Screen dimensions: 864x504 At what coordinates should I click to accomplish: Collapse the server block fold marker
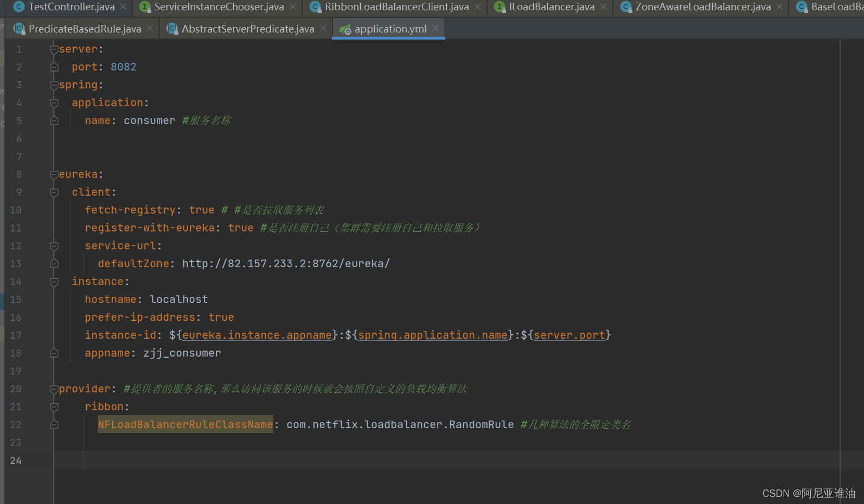[x=54, y=49]
